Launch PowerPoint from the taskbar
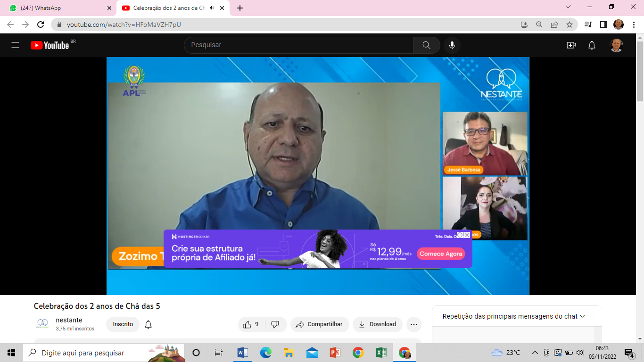Viewport: 644px width, 362px height. (335, 353)
